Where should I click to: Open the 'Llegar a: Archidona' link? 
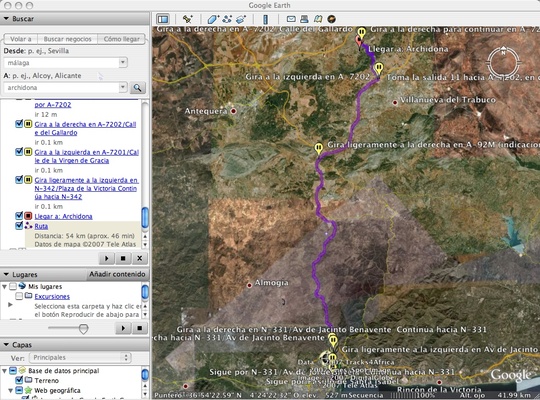63,216
